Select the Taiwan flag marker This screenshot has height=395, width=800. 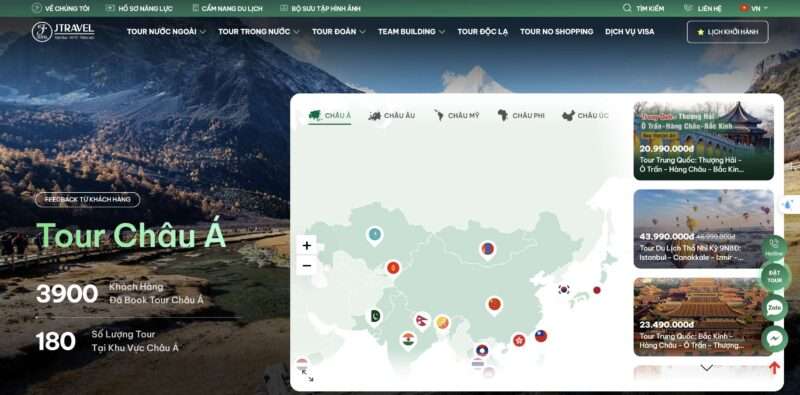coord(541,336)
